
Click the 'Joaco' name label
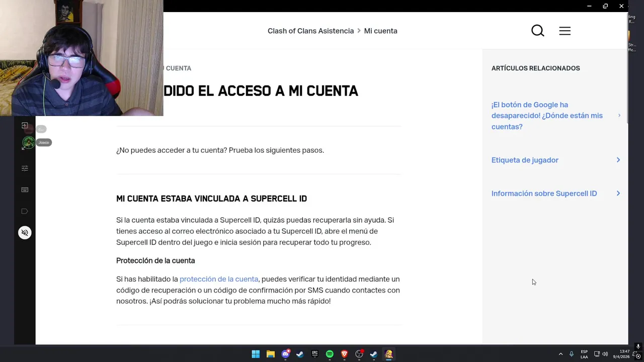tap(44, 142)
